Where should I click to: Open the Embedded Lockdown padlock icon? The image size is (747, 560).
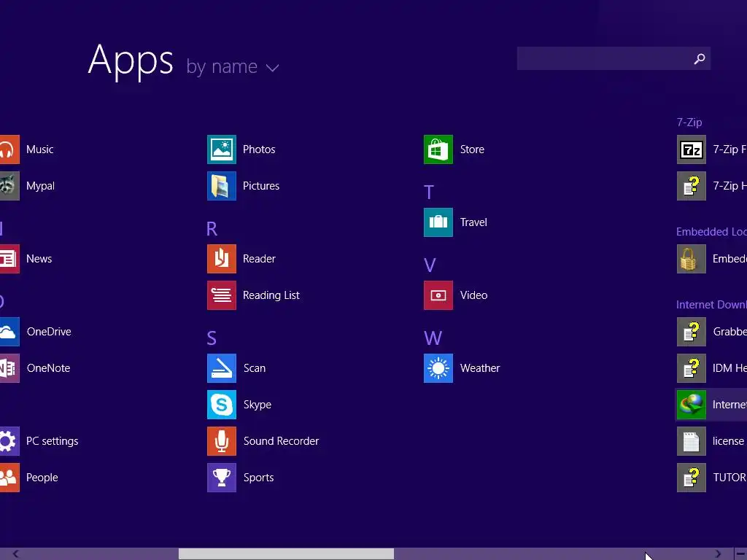click(x=692, y=259)
